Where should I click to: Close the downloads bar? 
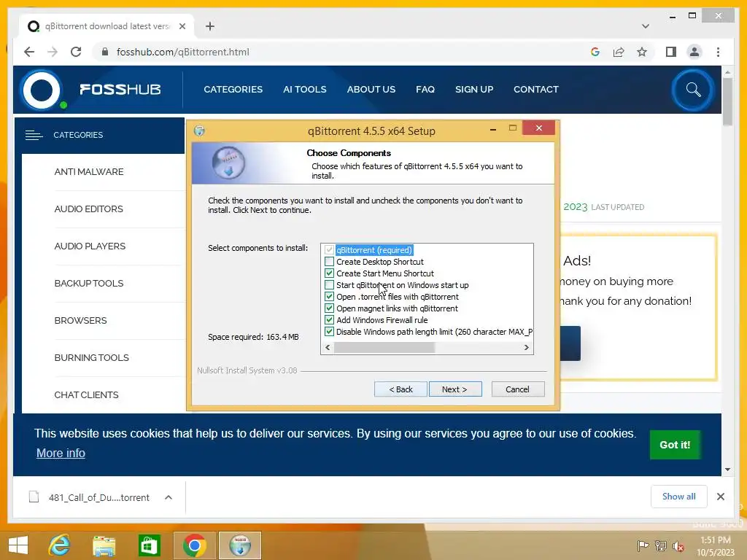tap(720, 497)
